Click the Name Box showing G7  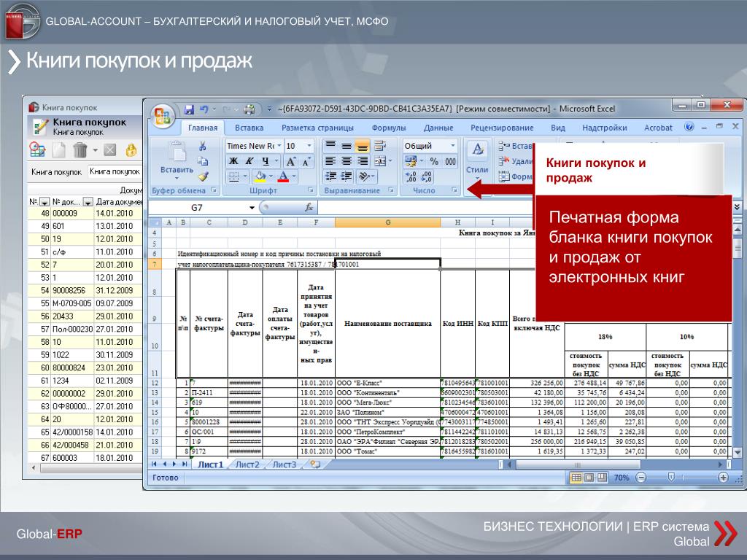tap(197, 208)
